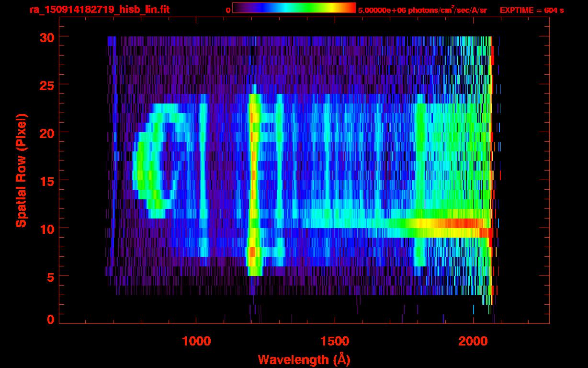Screen dimensions: 588x368
Task: Click the EXPTIME = 604 s text
Action: click(x=531, y=10)
